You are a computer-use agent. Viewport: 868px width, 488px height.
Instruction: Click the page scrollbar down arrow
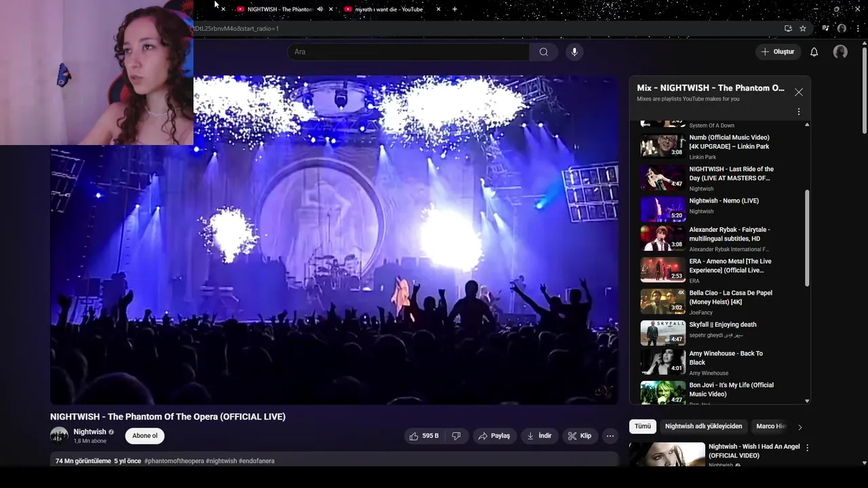(864, 463)
